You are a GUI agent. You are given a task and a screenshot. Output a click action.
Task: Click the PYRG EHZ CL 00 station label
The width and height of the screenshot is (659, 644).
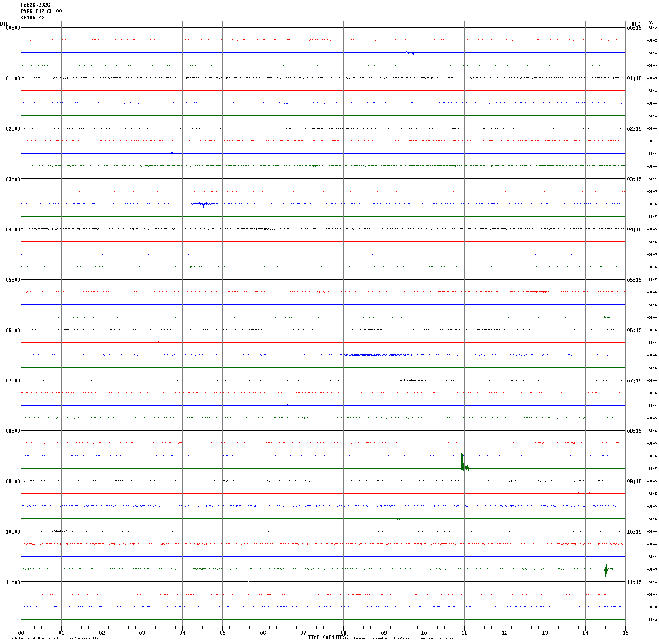coord(41,11)
